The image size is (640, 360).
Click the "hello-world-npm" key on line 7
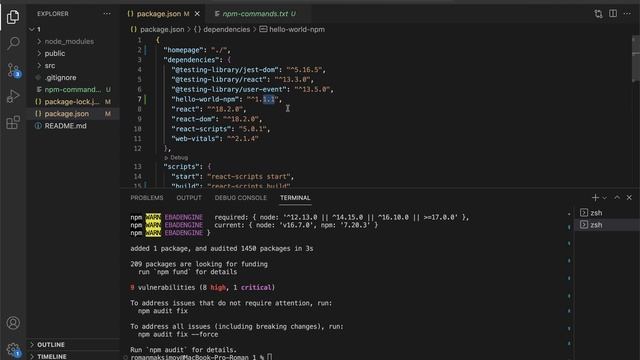click(x=205, y=99)
